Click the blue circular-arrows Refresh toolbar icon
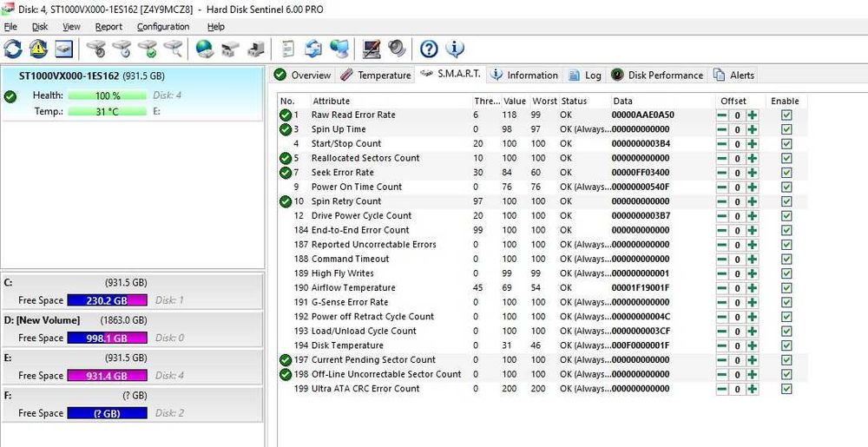This screenshot has height=447, width=868. 13,49
